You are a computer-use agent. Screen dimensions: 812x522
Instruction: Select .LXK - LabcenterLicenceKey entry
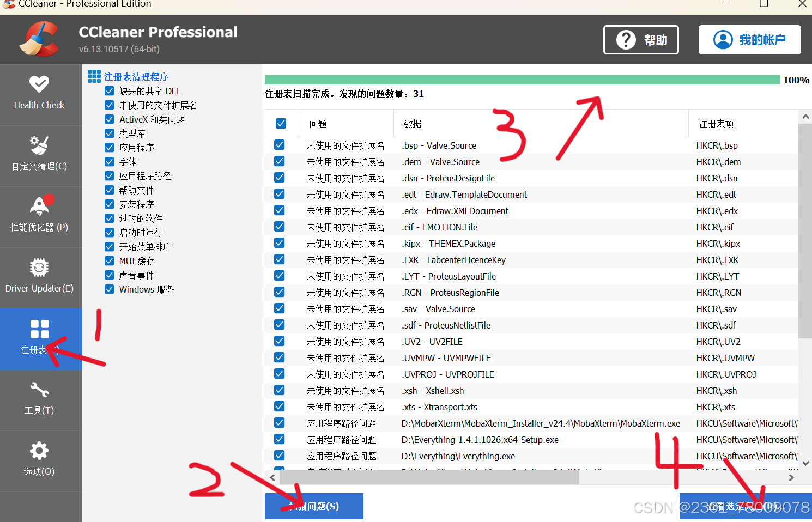(453, 260)
